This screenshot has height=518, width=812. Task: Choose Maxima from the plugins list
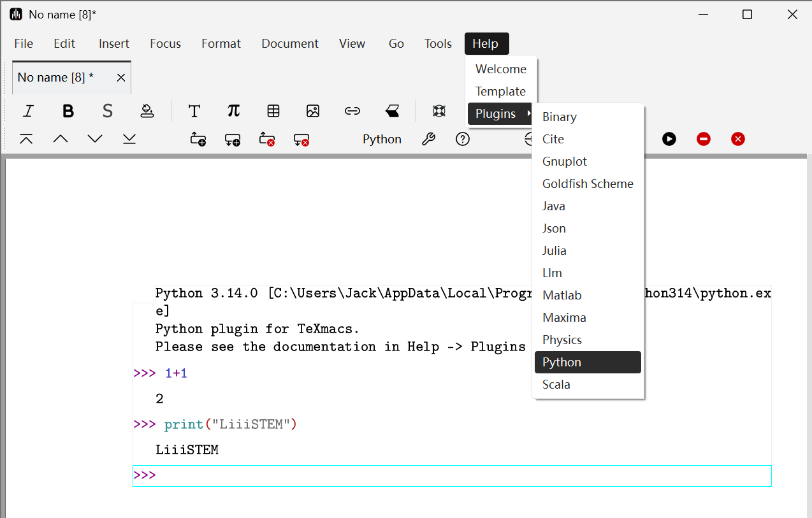coord(564,317)
